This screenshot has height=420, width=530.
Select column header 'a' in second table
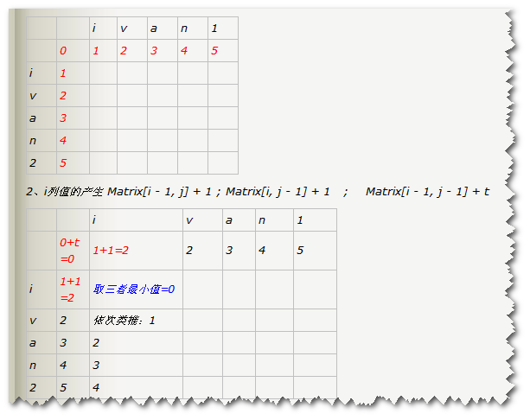tap(229, 220)
